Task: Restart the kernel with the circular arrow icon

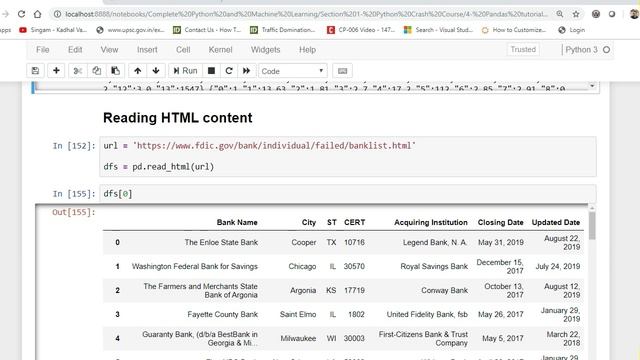Action: 229,71
